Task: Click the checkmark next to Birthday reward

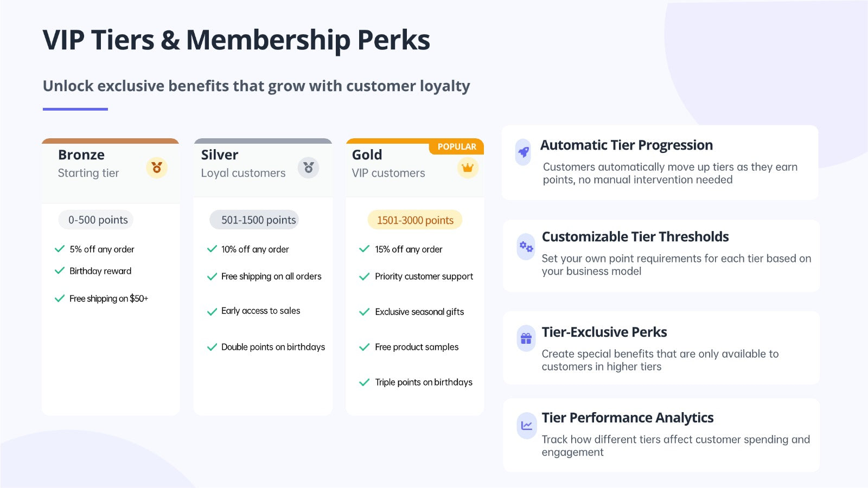Action: 60,271
